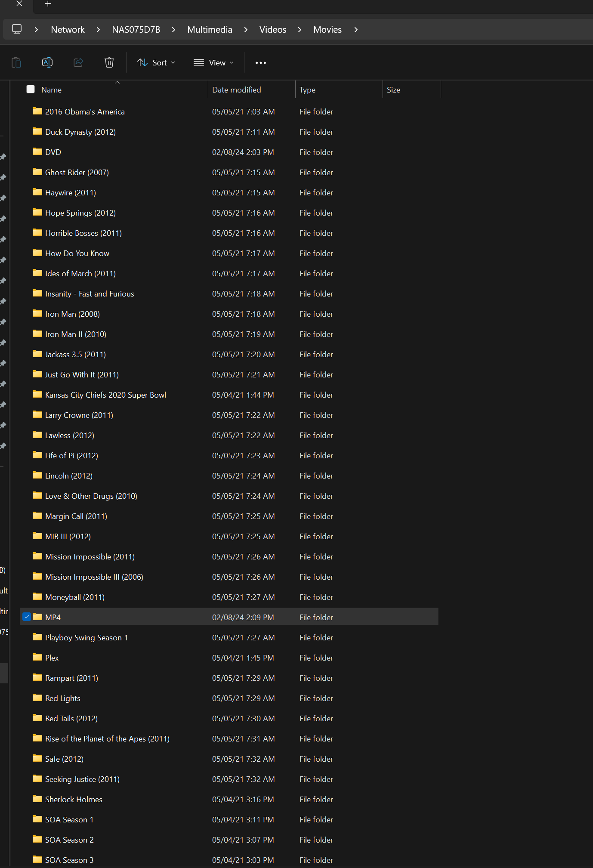Click the DVD folder icon
The image size is (593, 868).
37,152
